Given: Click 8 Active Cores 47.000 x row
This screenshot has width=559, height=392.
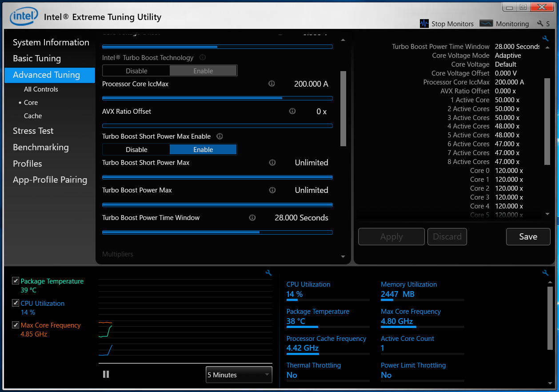Looking at the screenshot, I should click(x=483, y=162).
